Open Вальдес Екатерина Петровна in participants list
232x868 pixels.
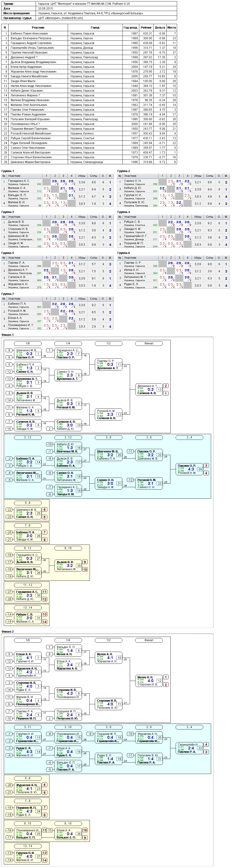[x=31, y=38]
